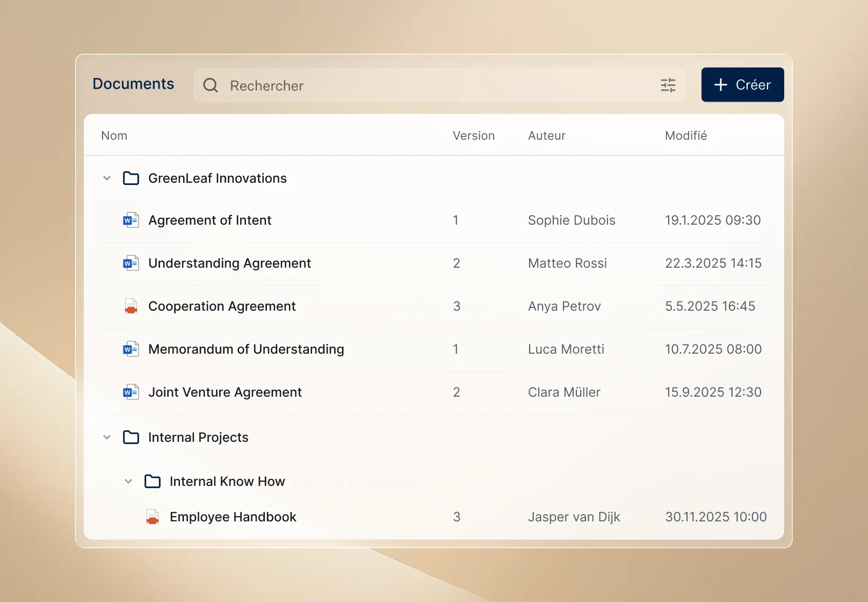Click version 1 of Memorandum of Understanding
The width and height of the screenshot is (868, 602).
[456, 349]
